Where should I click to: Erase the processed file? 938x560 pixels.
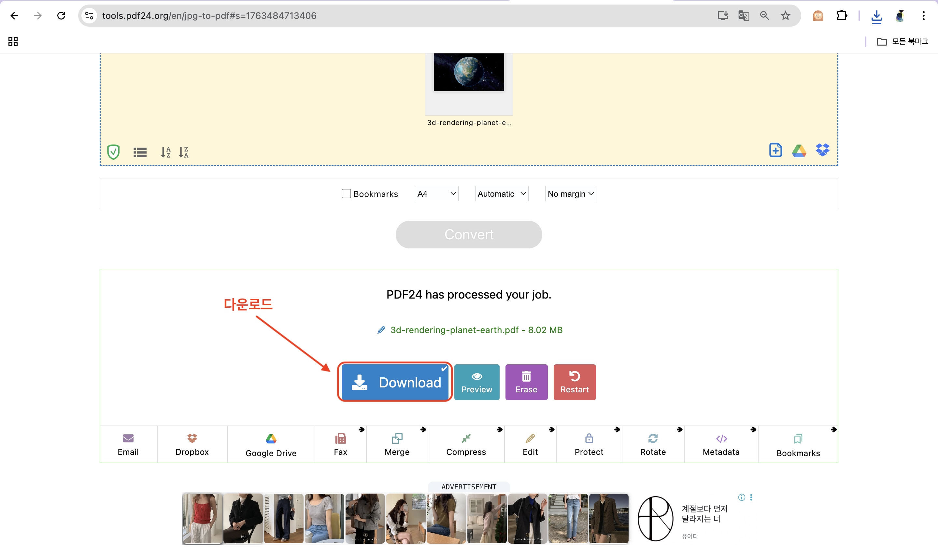(x=526, y=382)
